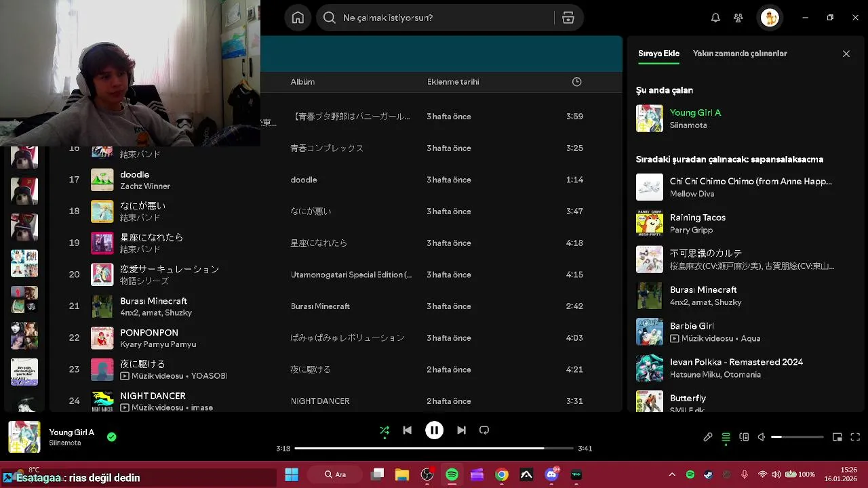Open 'Parry Gripp' artist in queue
This screenshot has height=488, width=868.
point(691,230)
